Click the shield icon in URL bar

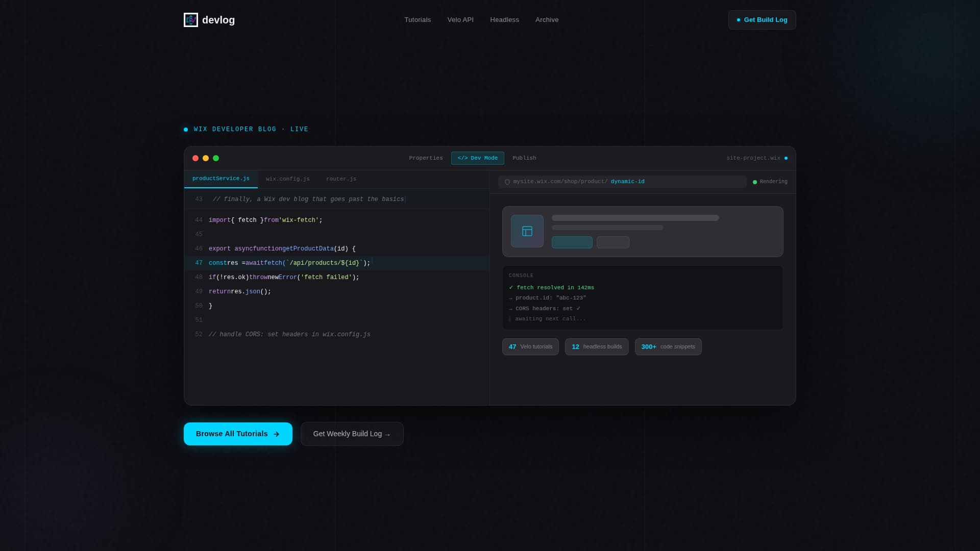coord(507,182)
